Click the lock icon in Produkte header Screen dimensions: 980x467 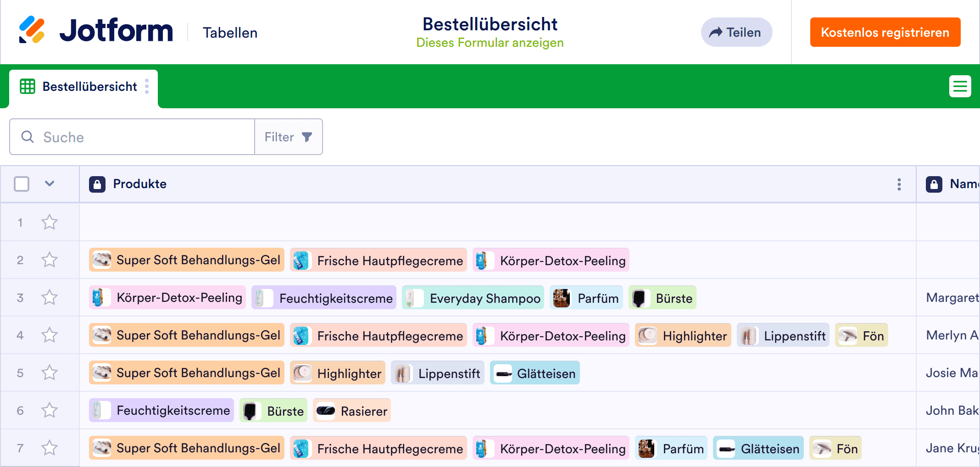(97, 184)
